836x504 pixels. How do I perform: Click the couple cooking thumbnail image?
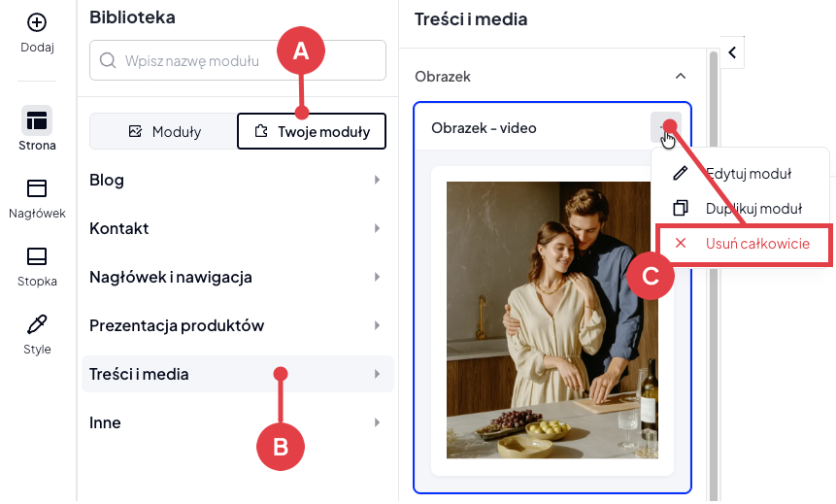tap(552, 320)
